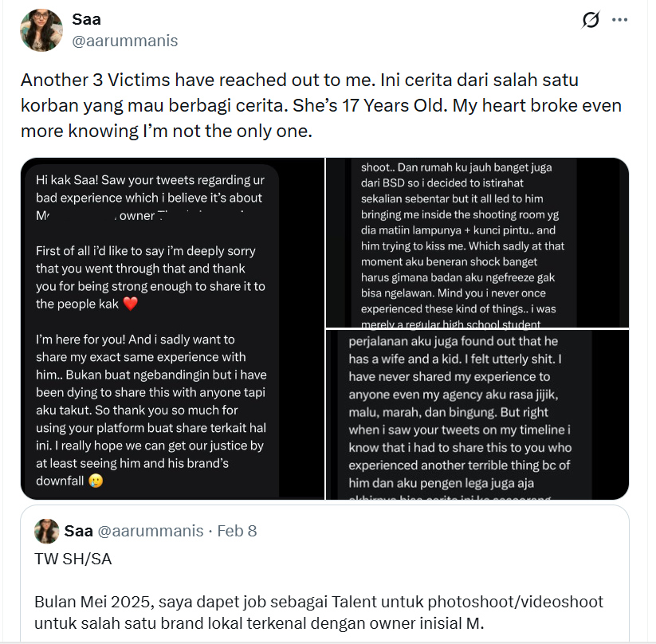This screenshot has width=656, height=644.
Task: Click Saa's profile avatar at the top
Action: (42, 30)
